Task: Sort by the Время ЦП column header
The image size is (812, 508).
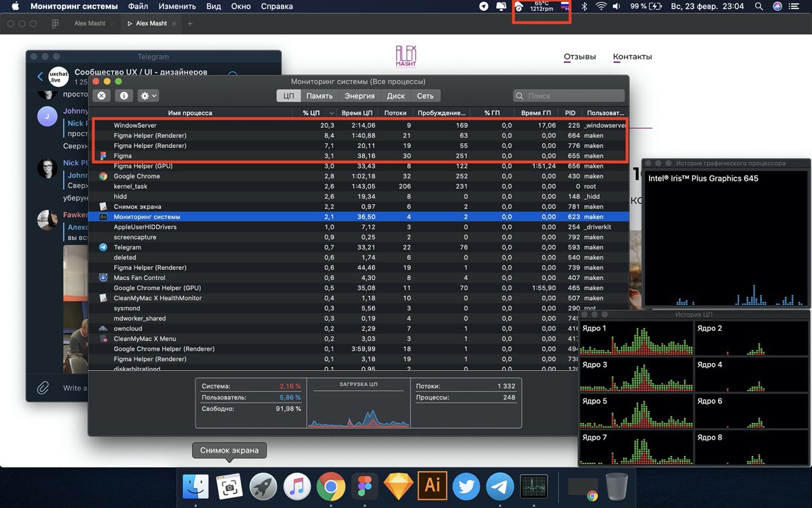Action: click(x=358, y=113)
